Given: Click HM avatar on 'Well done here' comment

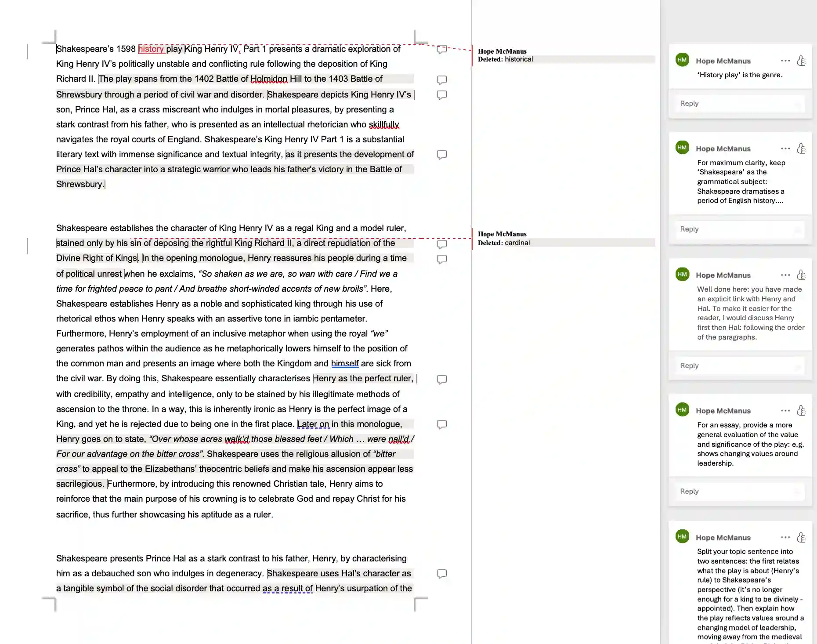Looking at the screenshot, I should [x=682, y=274].
